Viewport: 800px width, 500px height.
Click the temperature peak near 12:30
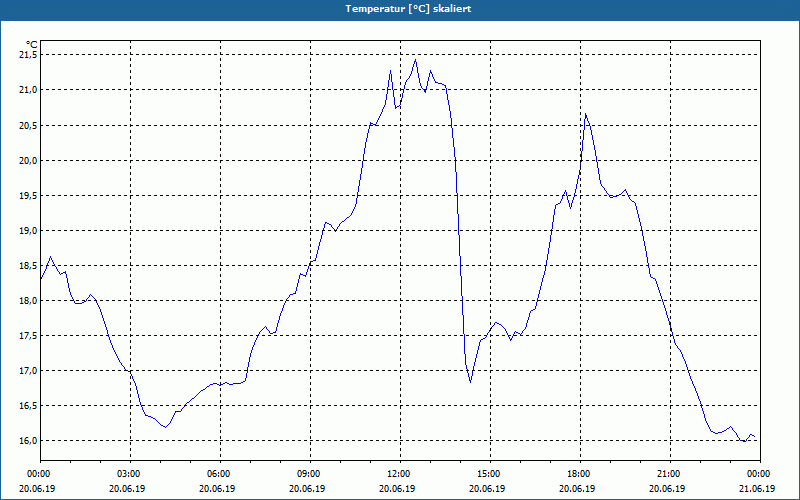pyautogui.click(x=415, y=60)
